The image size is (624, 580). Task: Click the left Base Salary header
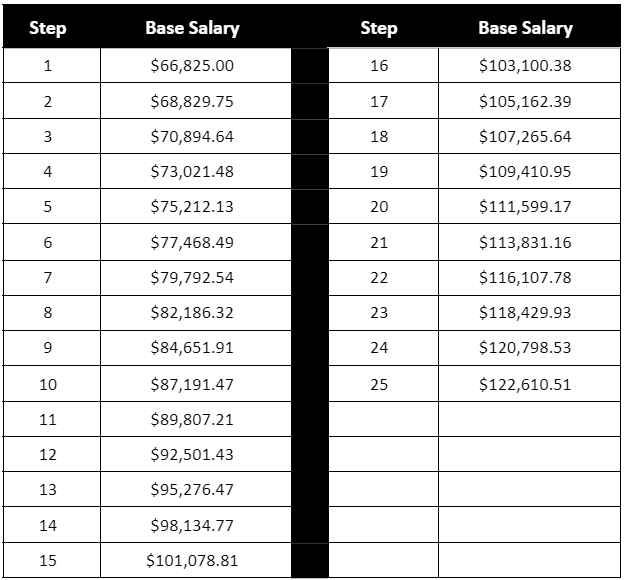pos(192,28)
